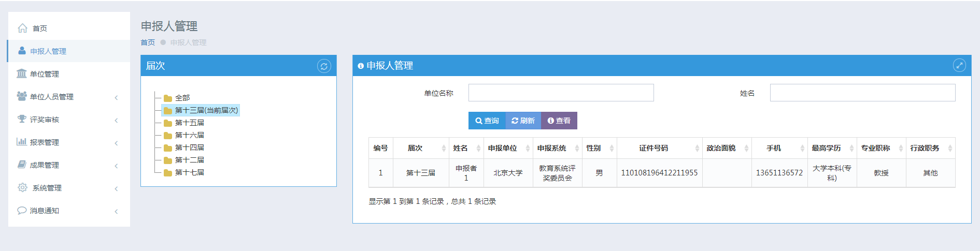Expand the 系统管理 submenu chevron
The width and height of the screenshot is (980, 251).
(116, 188)
